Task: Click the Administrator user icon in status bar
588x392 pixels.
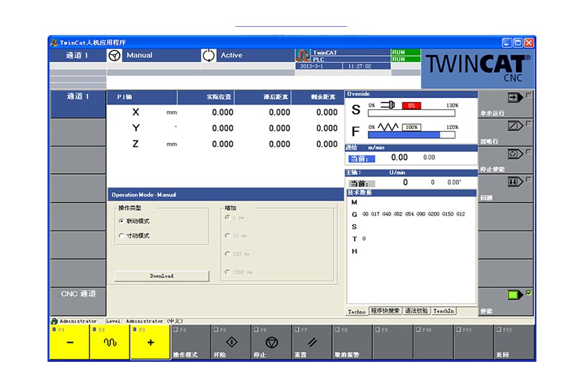Action: click(x=54, y=321)
